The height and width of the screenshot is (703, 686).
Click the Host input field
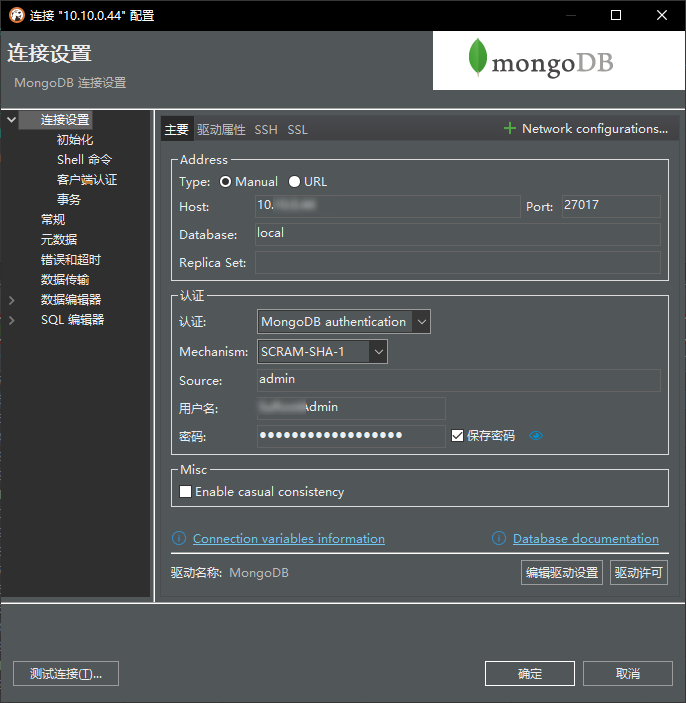[388, 206]
